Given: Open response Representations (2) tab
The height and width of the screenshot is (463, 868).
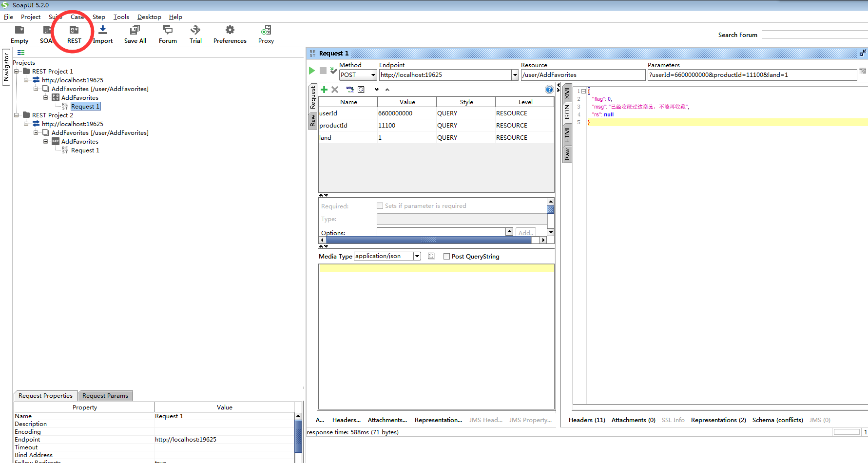Looking at the screenshot, I should tap(718, 420).
